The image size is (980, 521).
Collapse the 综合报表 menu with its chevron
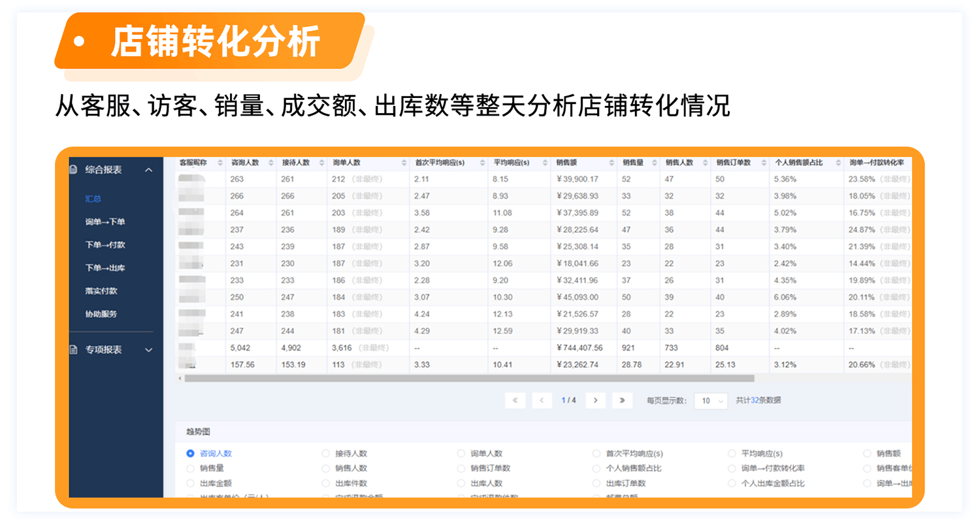(x=148, y=170)
